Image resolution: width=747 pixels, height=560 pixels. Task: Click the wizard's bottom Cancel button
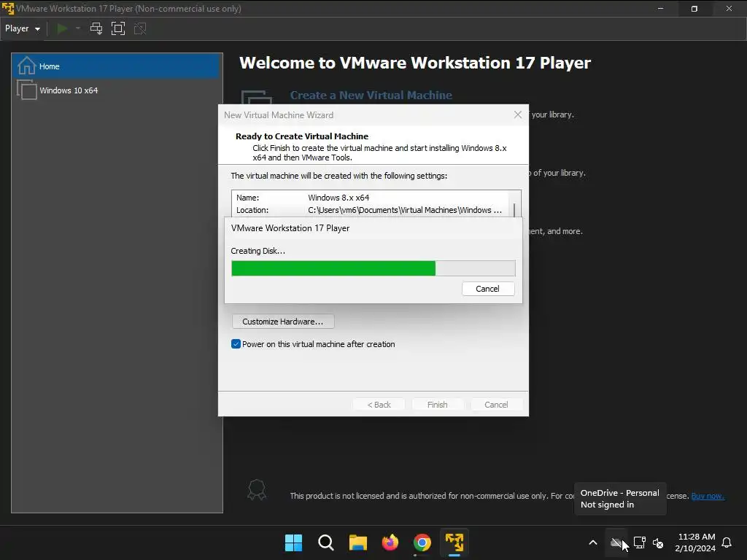click(496, 404)
